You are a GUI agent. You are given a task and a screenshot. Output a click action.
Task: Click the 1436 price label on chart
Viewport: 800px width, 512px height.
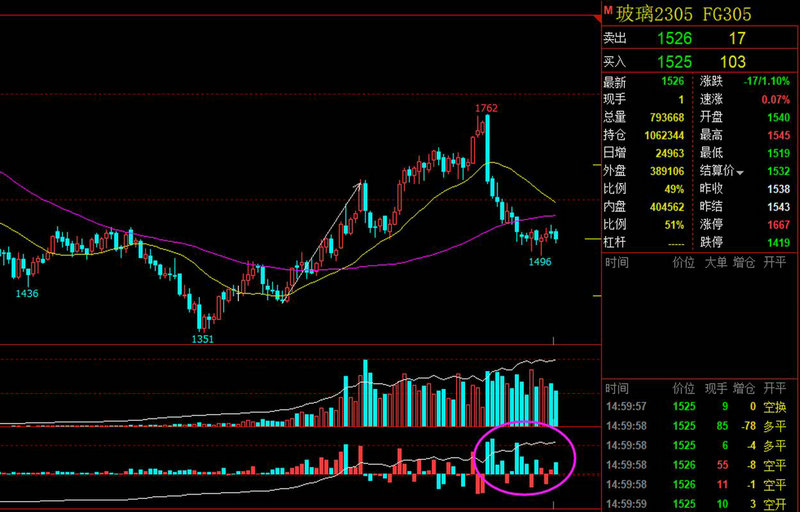[26, 294]
